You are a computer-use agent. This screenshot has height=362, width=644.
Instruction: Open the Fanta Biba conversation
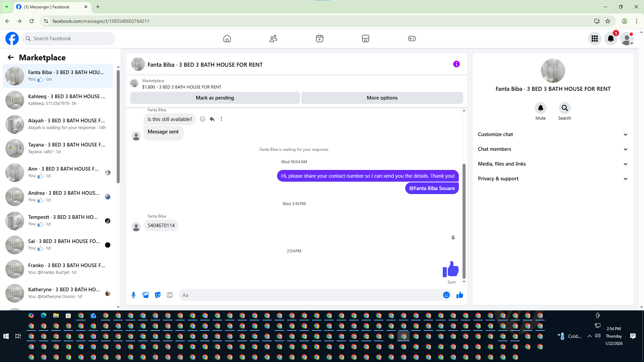click(58, 76)
